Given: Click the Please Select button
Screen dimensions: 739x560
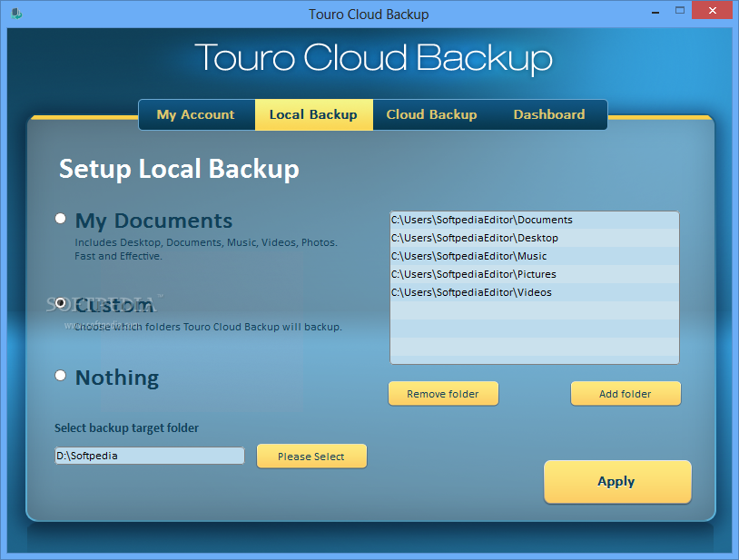Looking at the screenshot, I should (x=311, y=457).
